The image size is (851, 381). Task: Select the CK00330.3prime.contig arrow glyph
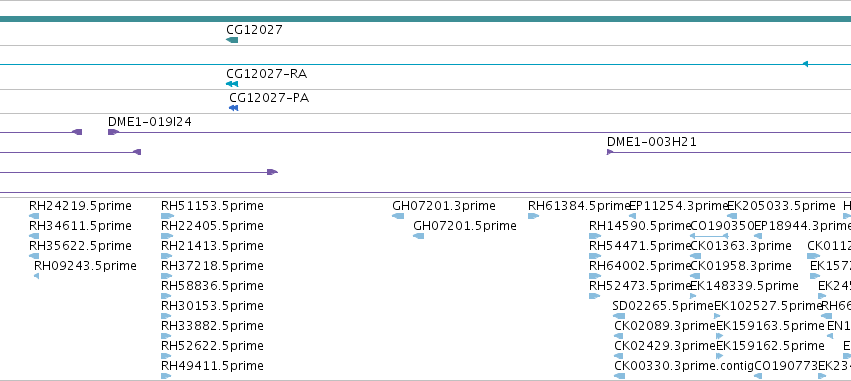619,376
